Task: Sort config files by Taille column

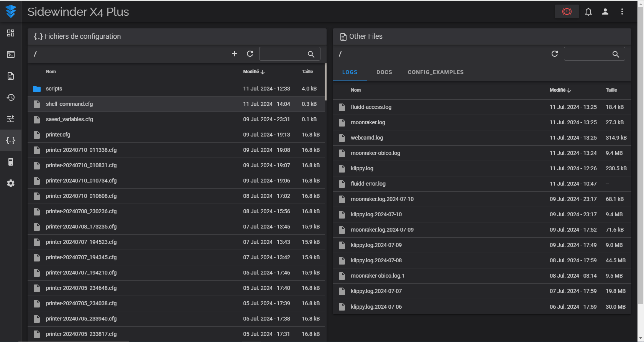Action: pyautogui.click(x=307, y=72)
